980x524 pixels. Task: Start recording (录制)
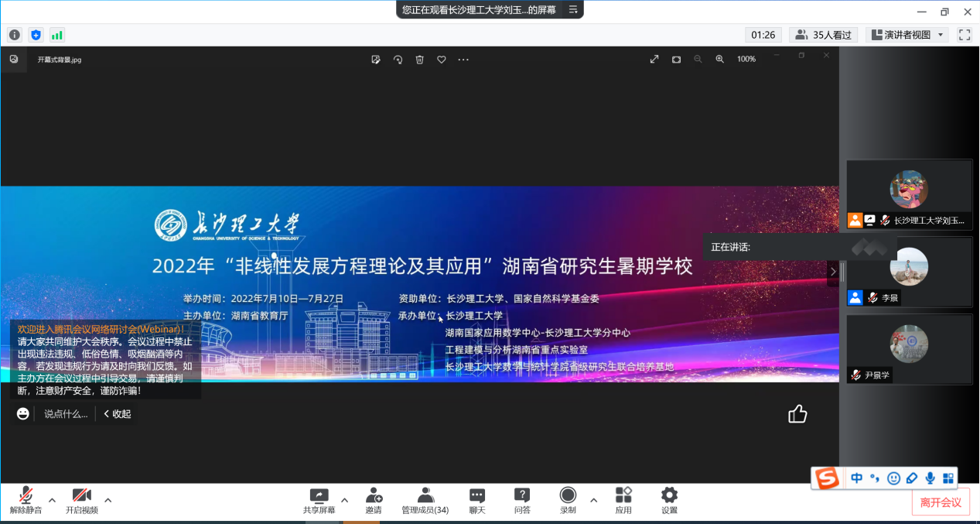tap(568, 500)
